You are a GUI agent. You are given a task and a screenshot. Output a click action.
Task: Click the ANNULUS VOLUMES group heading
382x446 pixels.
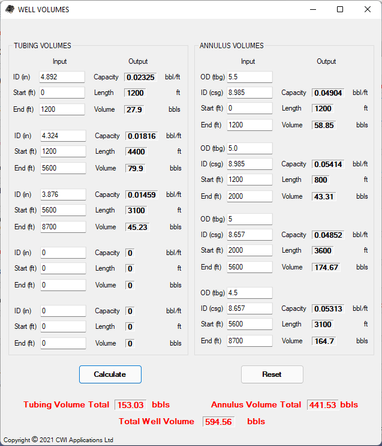pyautogui.click(x=232, y=46)
